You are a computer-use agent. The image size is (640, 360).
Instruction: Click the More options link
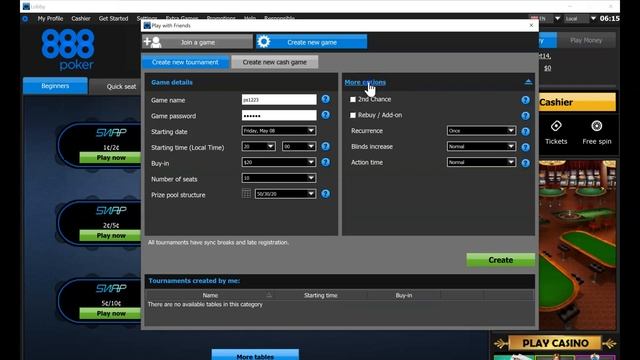[365, 82]
